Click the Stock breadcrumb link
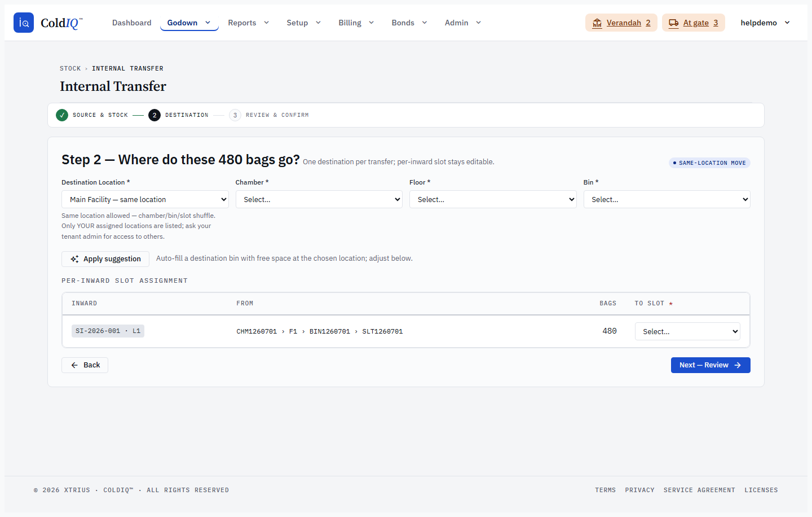Image resolution: width=812 pixels, height=517 pixels. [x=70, y=68]
